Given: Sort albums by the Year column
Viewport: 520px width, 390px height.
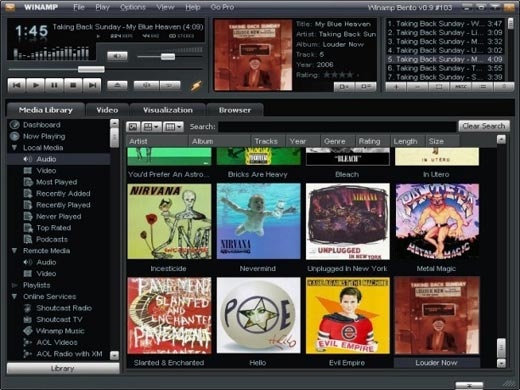Looking at the screenshot, I should (x=302, y=141).
